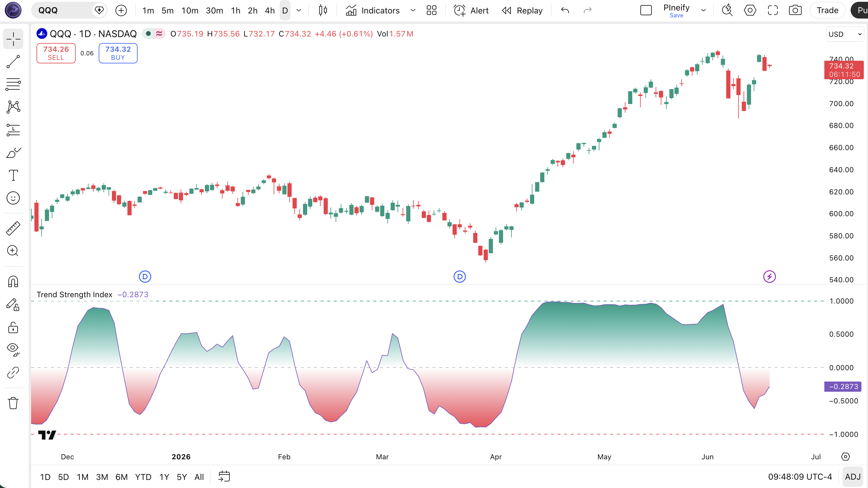This screenshot has height=488, width=868.
Task: Select the 30m timeframe
Action: click(x=214, y=10)
